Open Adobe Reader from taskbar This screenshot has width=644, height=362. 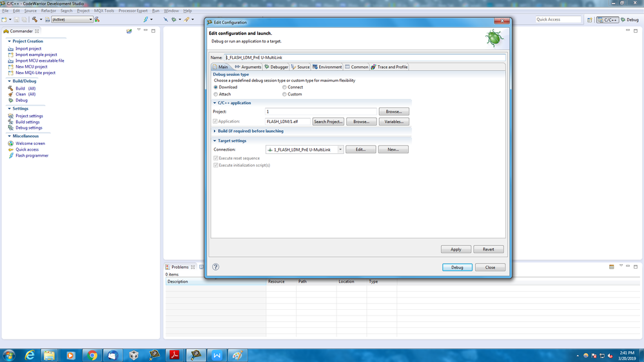pyautogui.click(x=174, y=356)
